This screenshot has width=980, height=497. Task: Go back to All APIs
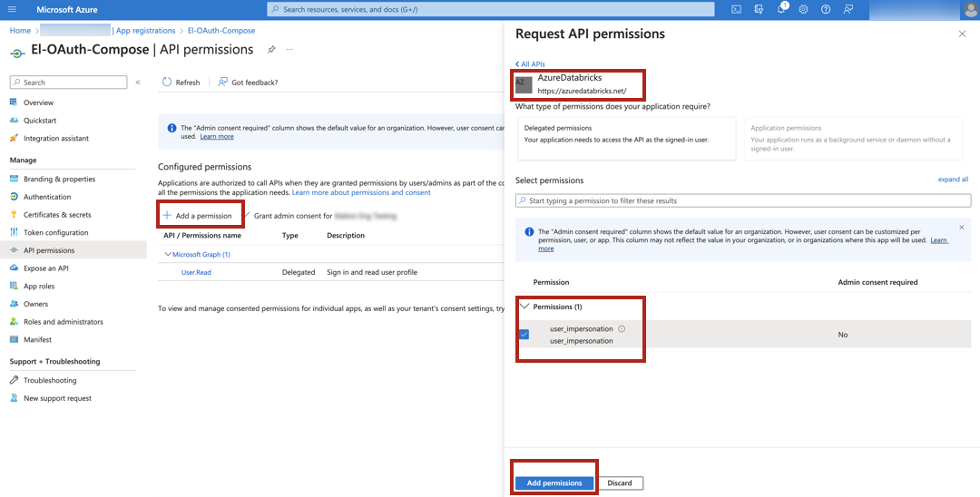530,63
